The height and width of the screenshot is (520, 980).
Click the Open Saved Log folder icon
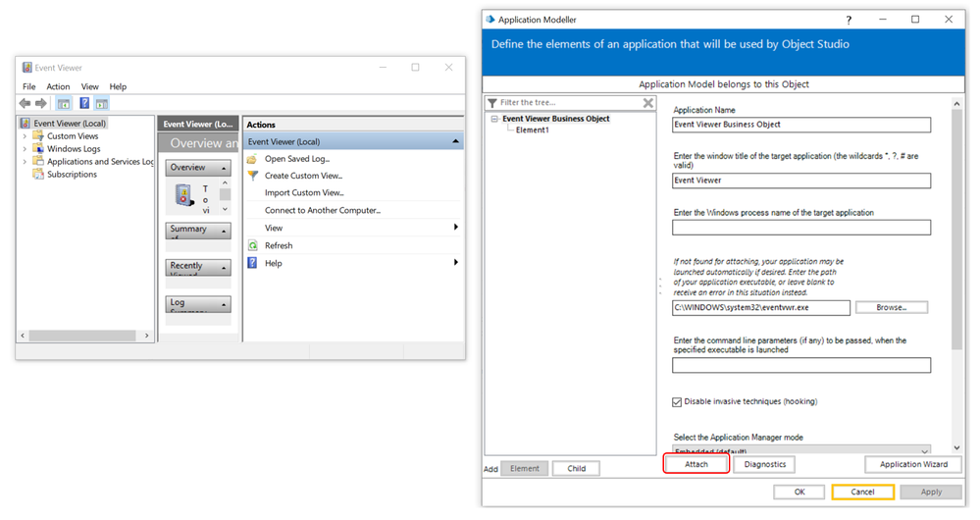click(252, 159)
